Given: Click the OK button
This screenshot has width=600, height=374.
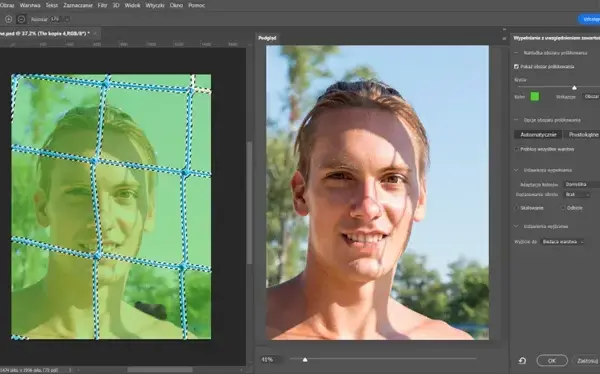Looking at the screenshot, I should click(x=552, y=361).
